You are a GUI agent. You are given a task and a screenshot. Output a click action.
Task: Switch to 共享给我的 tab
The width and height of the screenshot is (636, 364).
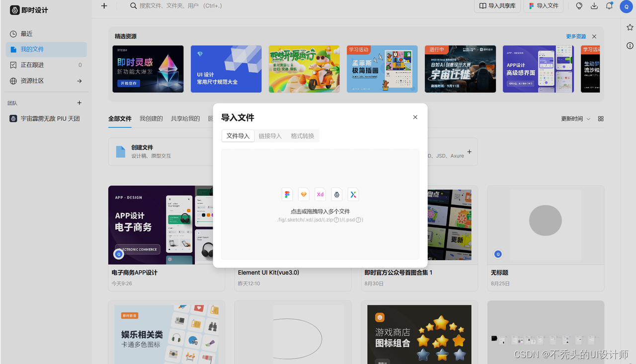pos(185,119)
